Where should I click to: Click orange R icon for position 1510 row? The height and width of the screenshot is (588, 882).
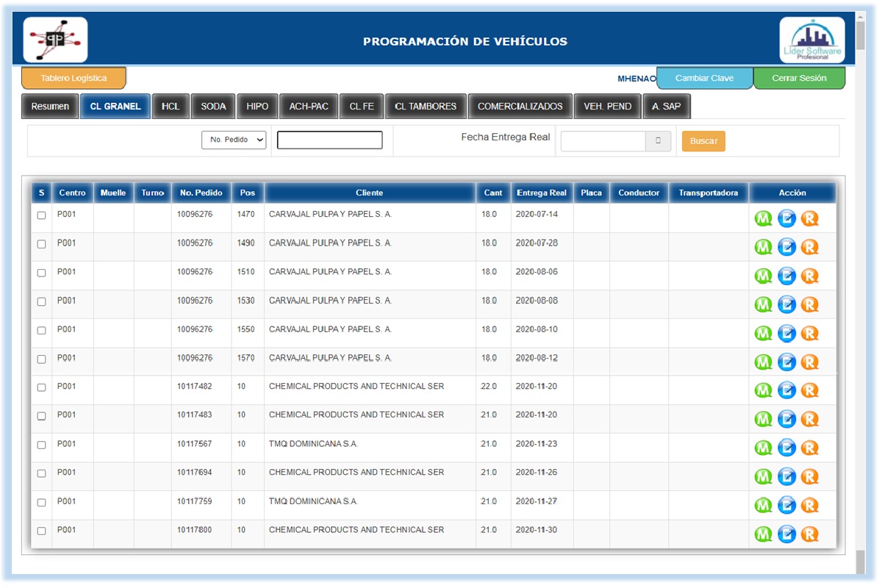tap(809, 276)
